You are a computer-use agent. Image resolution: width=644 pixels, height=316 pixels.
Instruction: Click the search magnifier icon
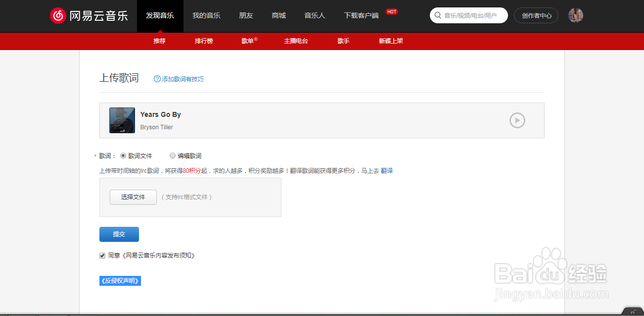click(438, 15)
